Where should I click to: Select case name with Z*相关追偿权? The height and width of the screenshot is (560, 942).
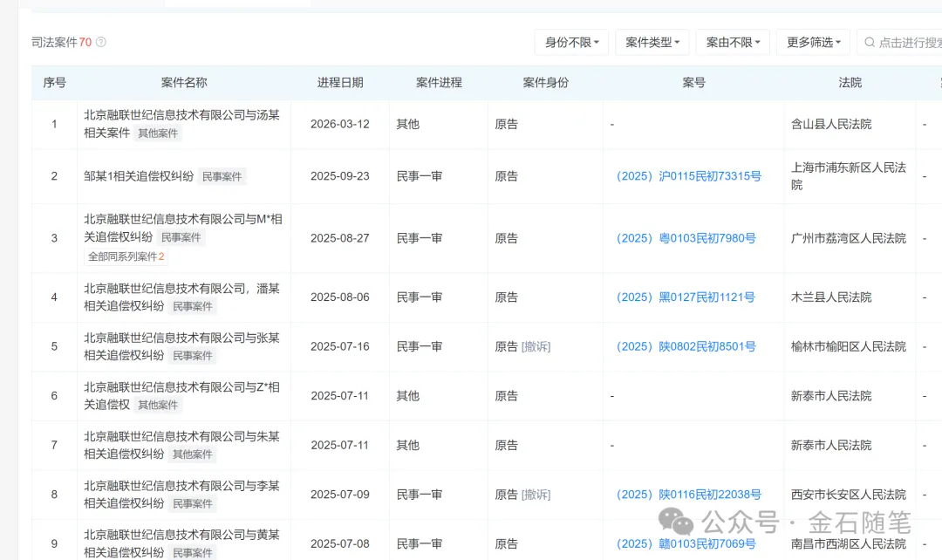[x=181, y=395]
